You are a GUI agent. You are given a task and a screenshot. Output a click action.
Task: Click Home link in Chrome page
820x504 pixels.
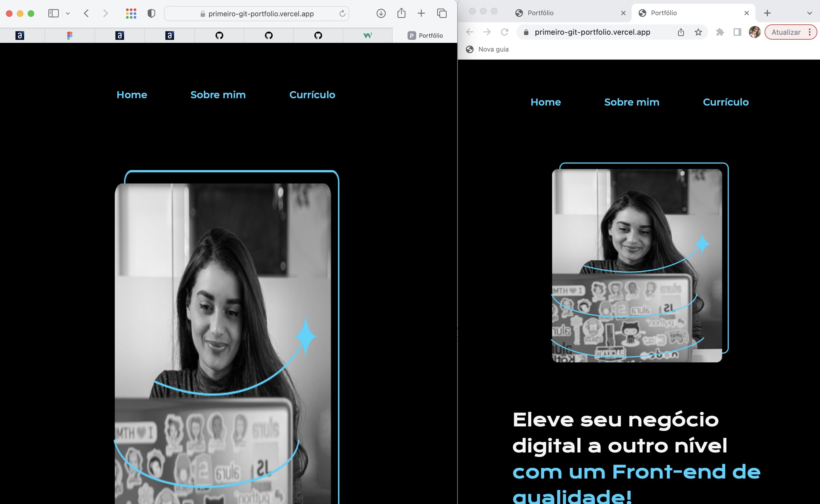tap(546, 102)
